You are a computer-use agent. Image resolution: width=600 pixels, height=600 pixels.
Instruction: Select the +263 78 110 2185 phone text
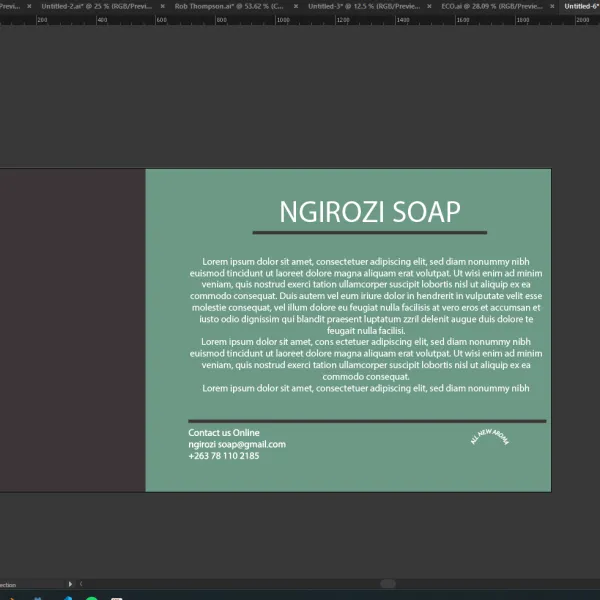tap(223, 456)
